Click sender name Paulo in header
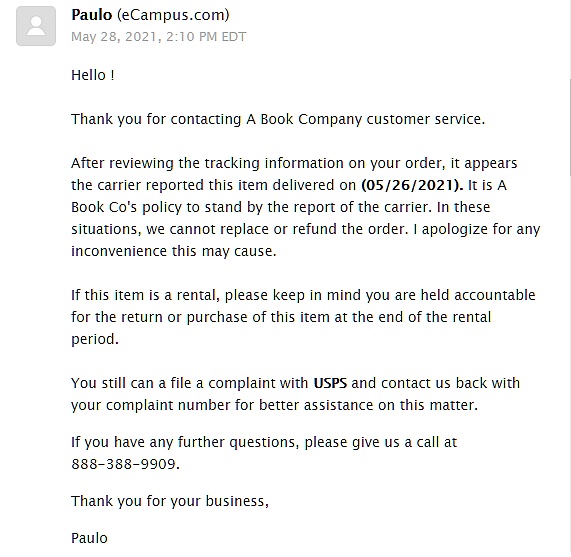This screenshot has height=557, width=571. 92,15
